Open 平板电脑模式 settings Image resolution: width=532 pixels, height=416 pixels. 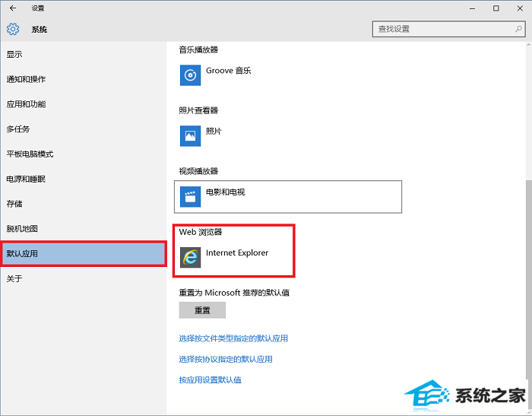(84, 154)
